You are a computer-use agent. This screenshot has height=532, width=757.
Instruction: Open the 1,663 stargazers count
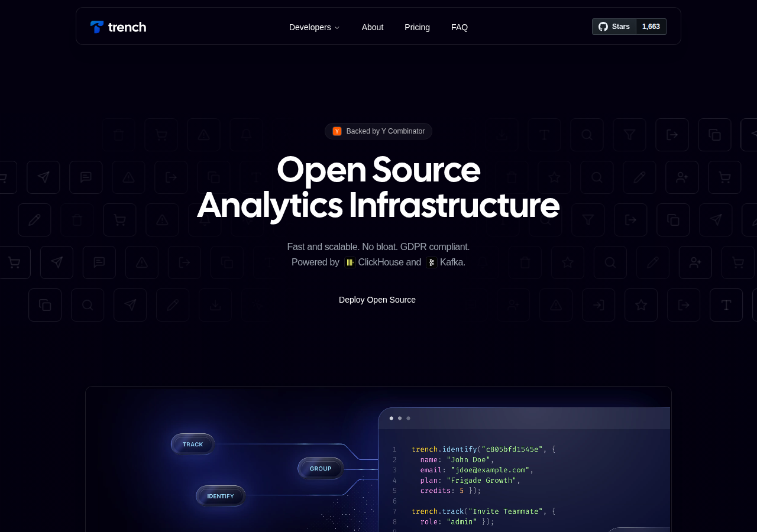click(x=651, y=27)
